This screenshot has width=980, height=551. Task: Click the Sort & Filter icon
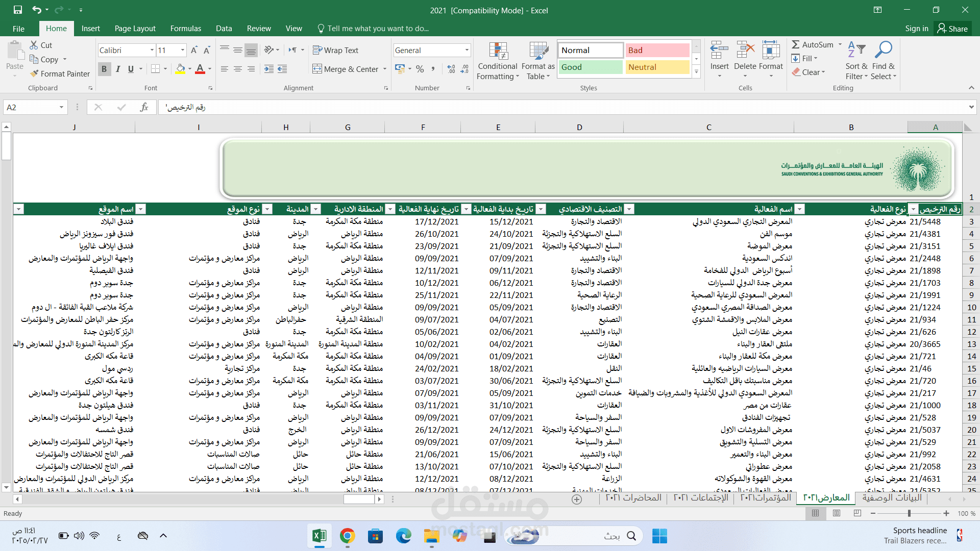856,50
